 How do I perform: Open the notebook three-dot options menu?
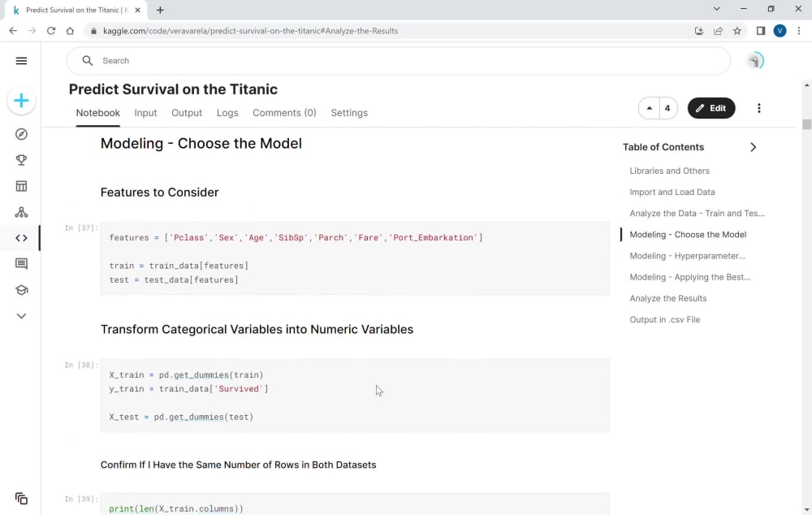coord(758,108)
